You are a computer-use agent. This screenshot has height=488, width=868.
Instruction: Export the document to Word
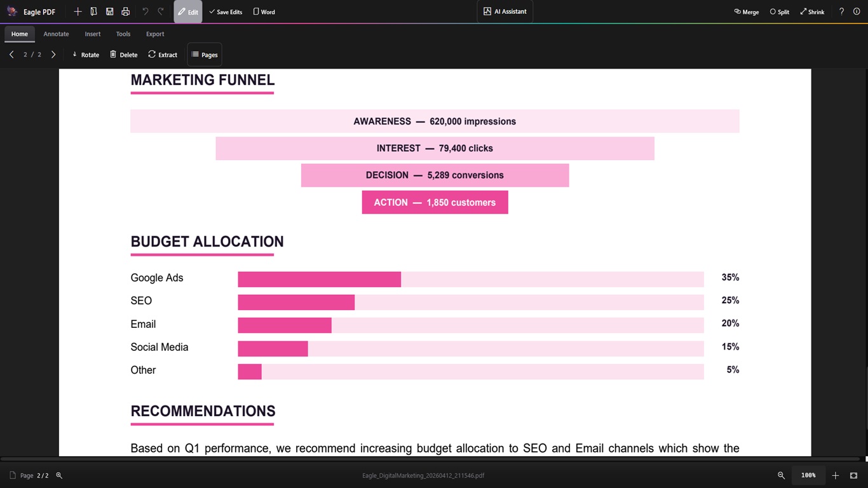tap(264, 11)
